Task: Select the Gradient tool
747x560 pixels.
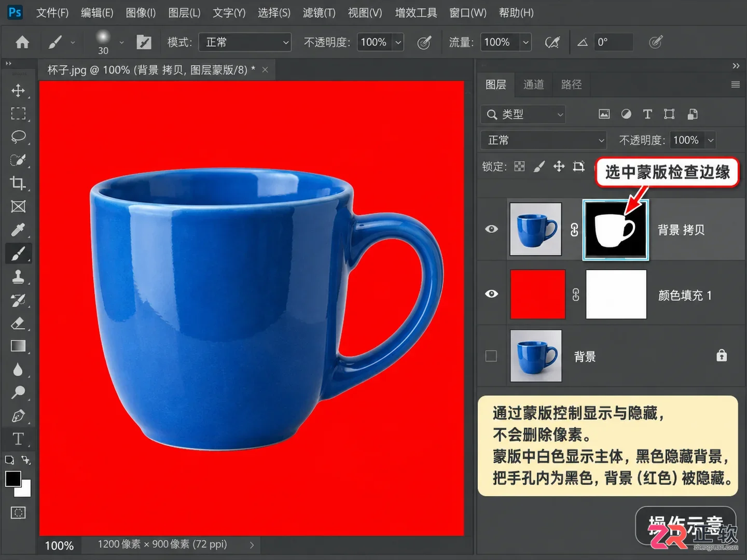Action: [x=18, y=346]
